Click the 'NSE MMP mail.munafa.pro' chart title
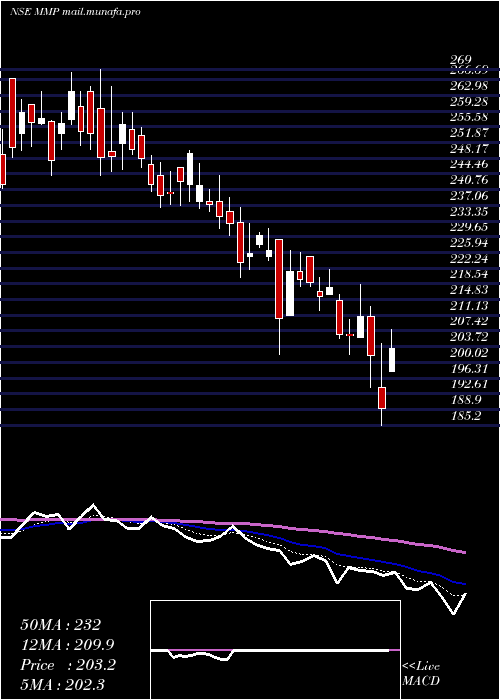This screenshot has width=500, height=700. tap(75, 12)
